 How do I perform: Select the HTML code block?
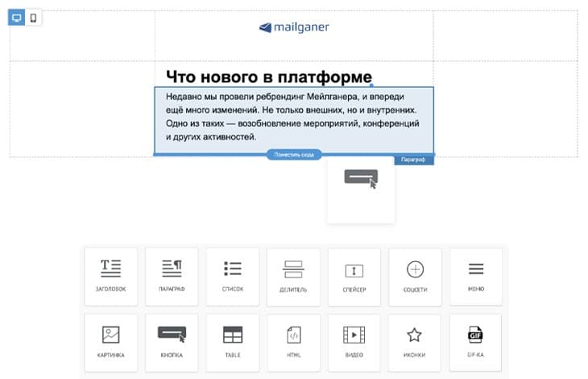(x=293, y=342)
